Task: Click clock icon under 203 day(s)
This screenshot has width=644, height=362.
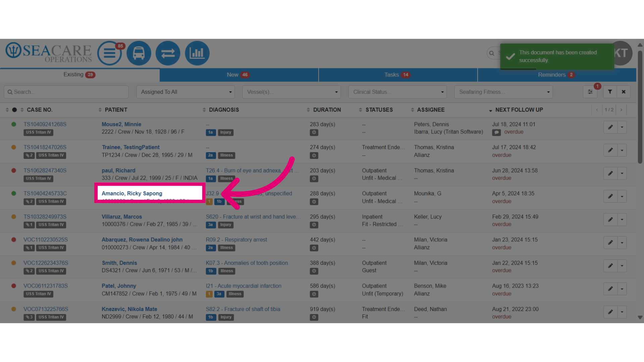Action: [x=314, y=179]
